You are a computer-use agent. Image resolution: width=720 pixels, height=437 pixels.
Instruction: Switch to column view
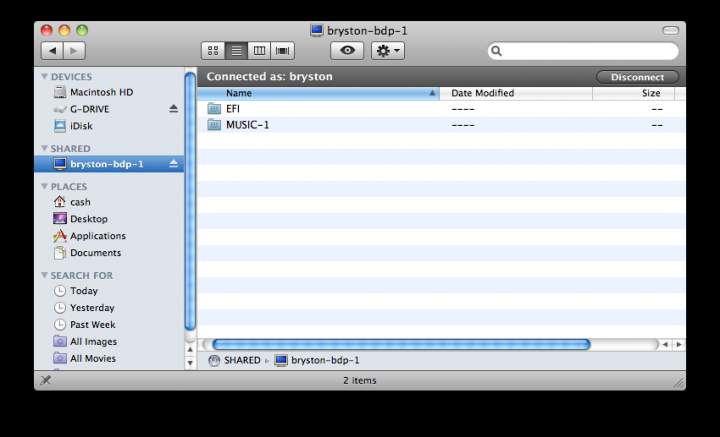[259, 50]
